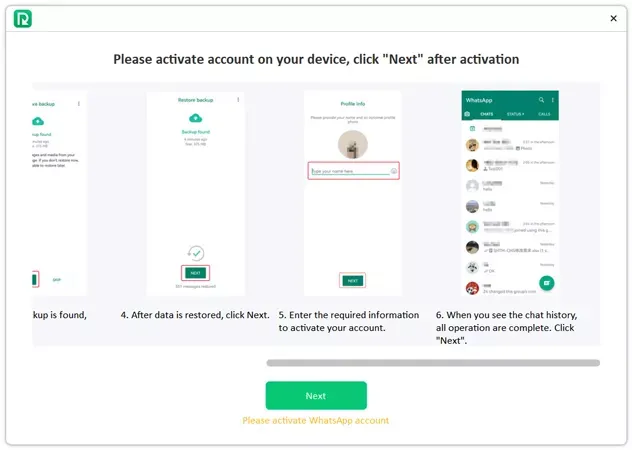Close the activation dialog window
The width and height of the screenshot is (632, 450).
613,19
